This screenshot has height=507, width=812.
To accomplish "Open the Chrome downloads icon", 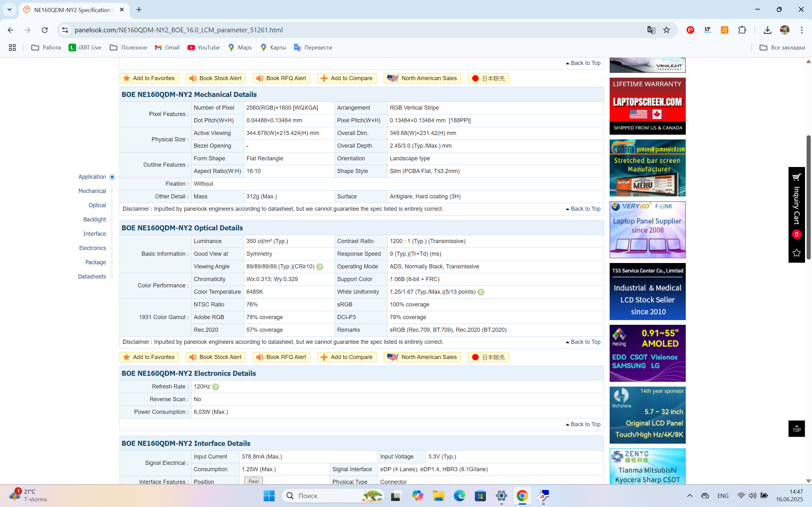I will click(x=767, y=30).
